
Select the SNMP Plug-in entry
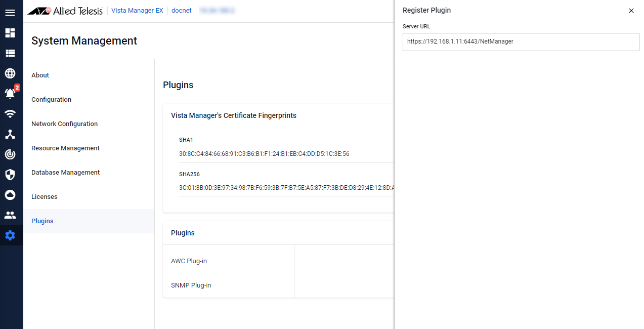191,285
